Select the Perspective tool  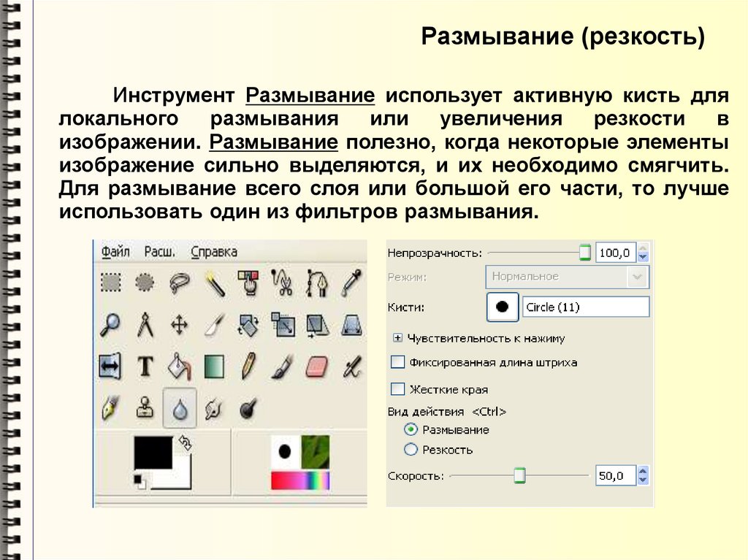pos(351,326)
